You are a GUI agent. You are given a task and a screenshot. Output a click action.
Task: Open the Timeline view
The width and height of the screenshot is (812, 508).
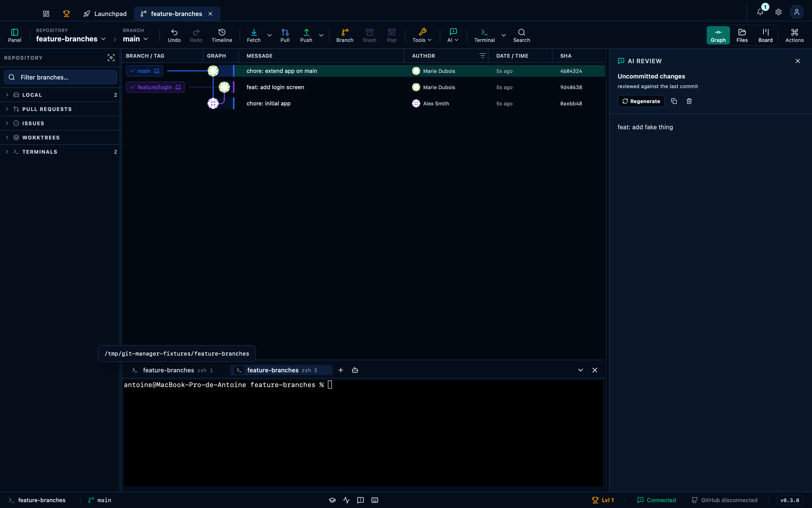click(222, 35)
